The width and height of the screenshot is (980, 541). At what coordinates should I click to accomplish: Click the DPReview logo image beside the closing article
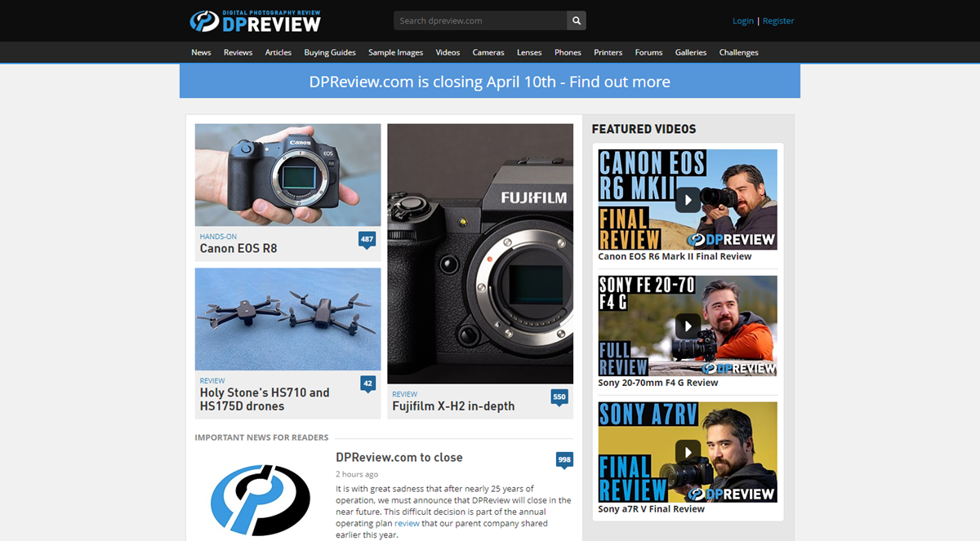pyautogui.click(x=260, y=499)
